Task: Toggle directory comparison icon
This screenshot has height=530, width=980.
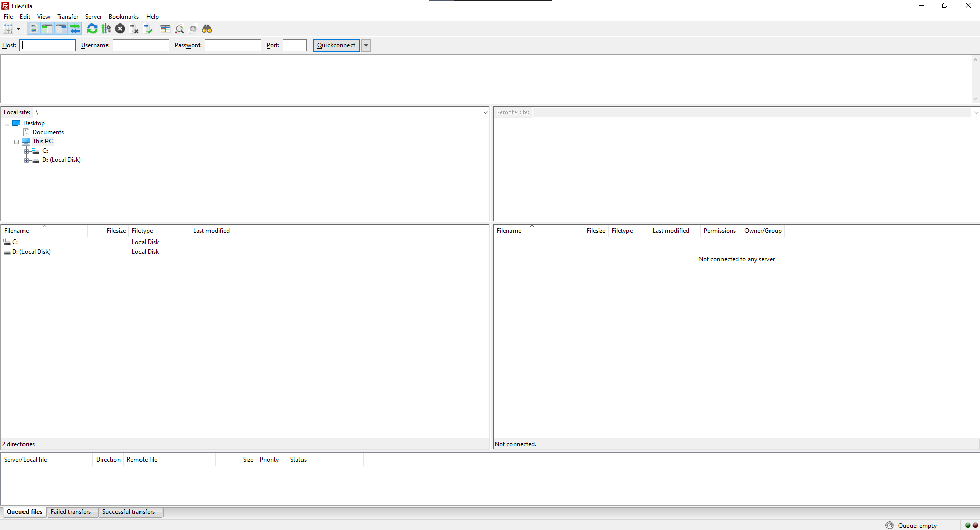Action: click(179, 29)
